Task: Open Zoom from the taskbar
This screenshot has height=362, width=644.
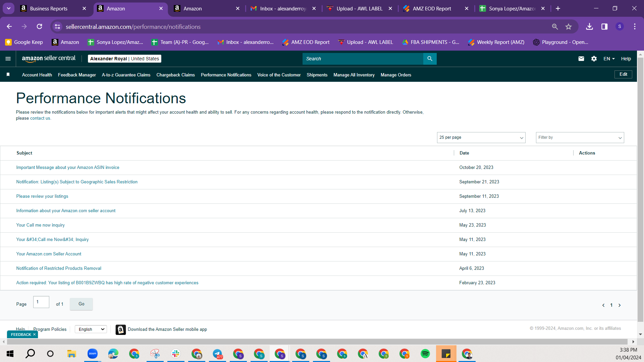Action: tap(92, 354)
